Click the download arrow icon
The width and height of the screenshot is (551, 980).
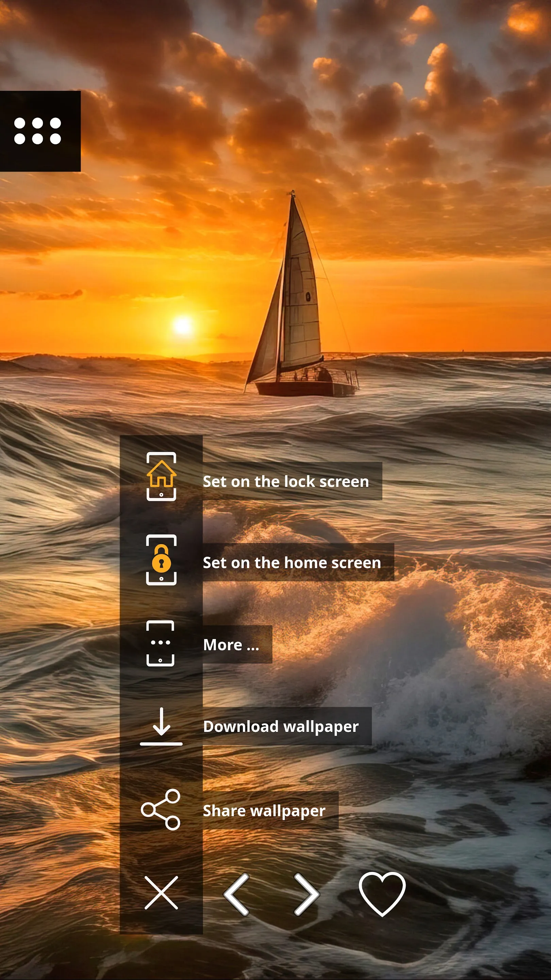(161, 726)
